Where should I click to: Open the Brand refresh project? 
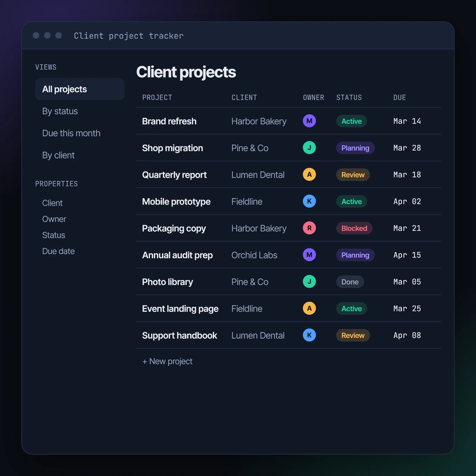[x=169, y=121]
